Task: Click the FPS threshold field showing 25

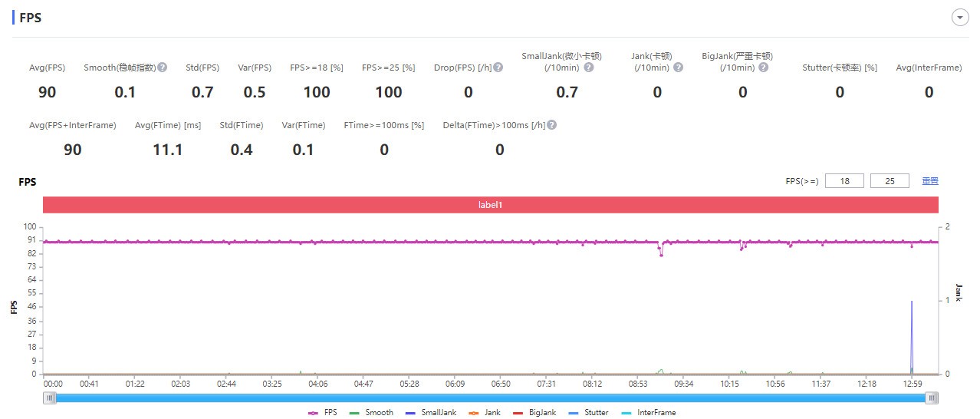Action: pos(890,181)
